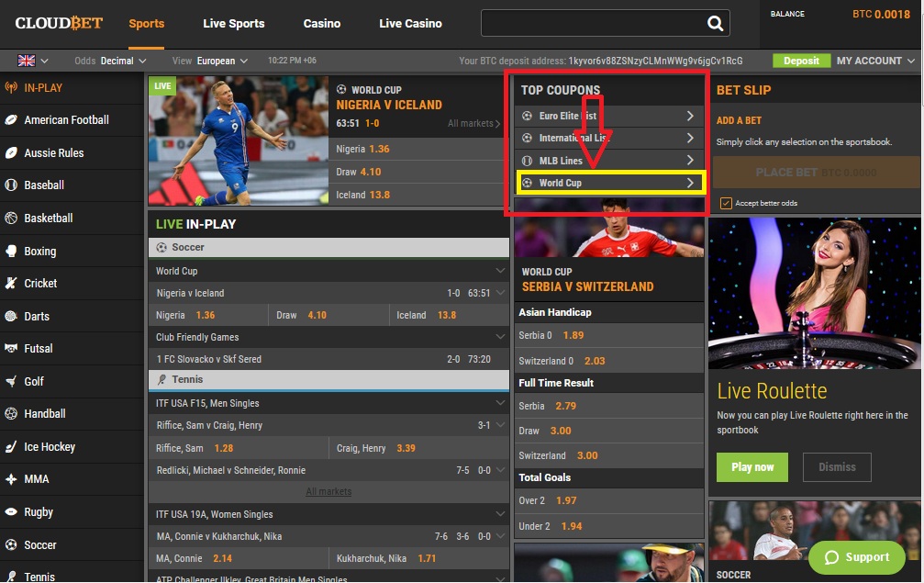Open the Live Casino tab
Screen dimensions: 924x583
410,24
